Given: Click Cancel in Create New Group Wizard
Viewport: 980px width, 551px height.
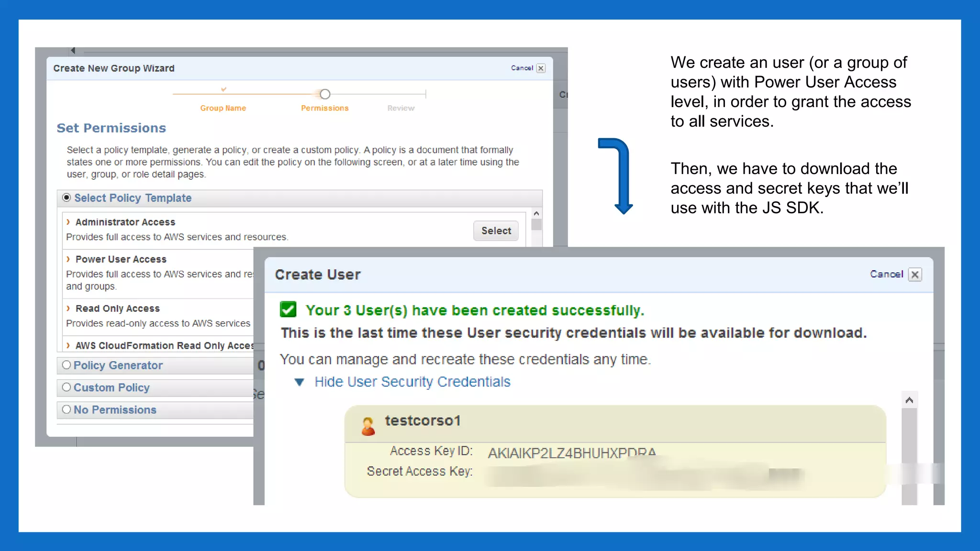Looking at the screenshot, I should tap(522, 68).
